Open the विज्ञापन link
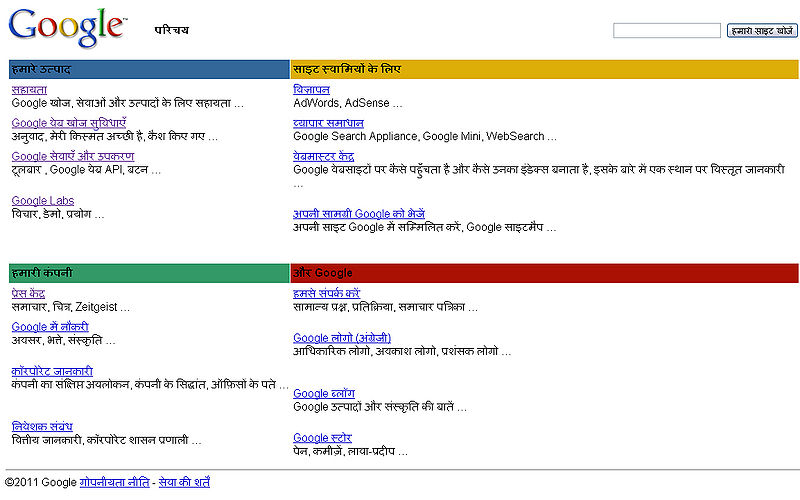This screenshot has height=500, width=800. pyautogui.click(x=311, y=90)
